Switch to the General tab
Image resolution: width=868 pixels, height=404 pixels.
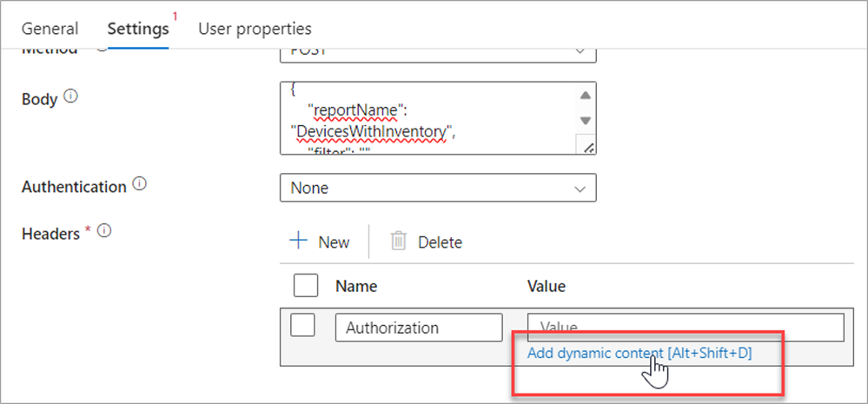[50, 29]
